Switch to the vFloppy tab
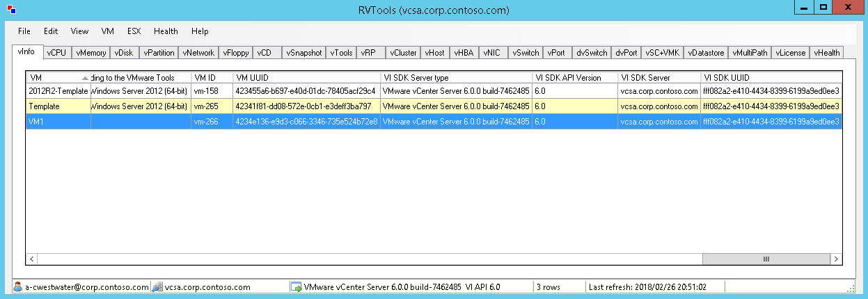 236,53
